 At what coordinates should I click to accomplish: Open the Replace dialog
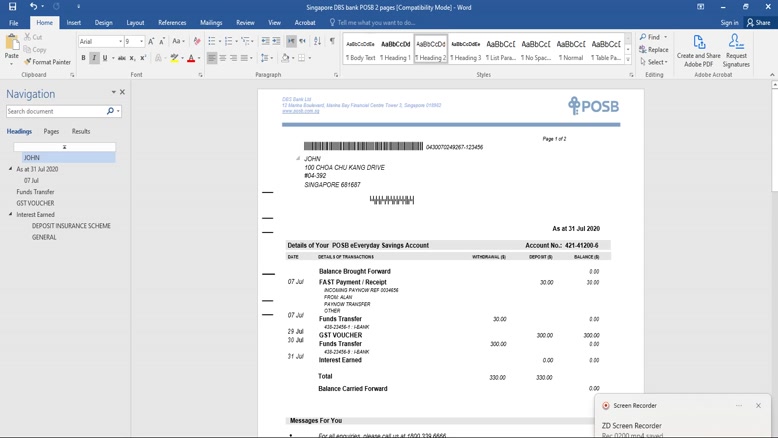coord(654,50)
